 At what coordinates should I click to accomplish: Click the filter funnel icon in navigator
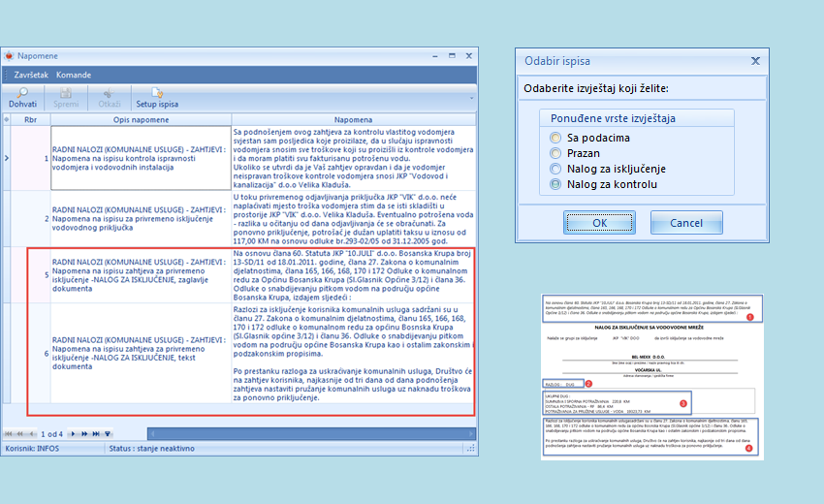(x=108, y=434)
